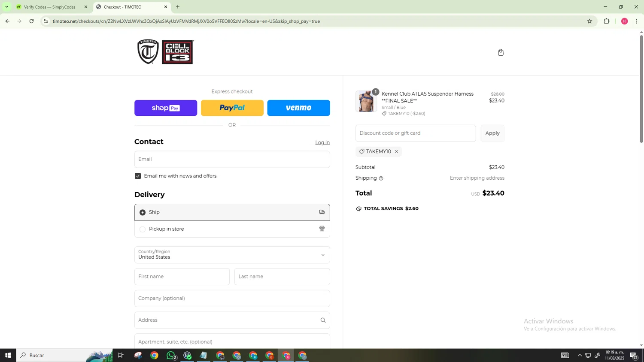
Task: Click the taskbar clock and date
Action: 614,355
